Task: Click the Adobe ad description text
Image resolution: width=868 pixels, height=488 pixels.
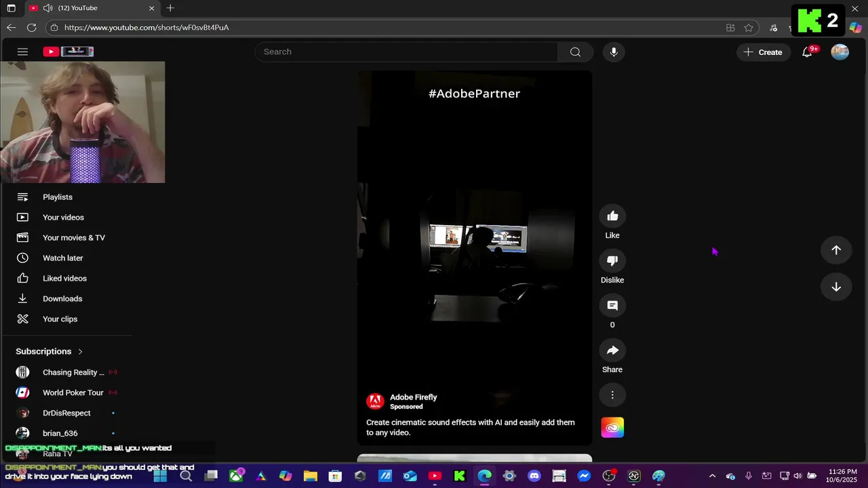Action: pos(471,428)
